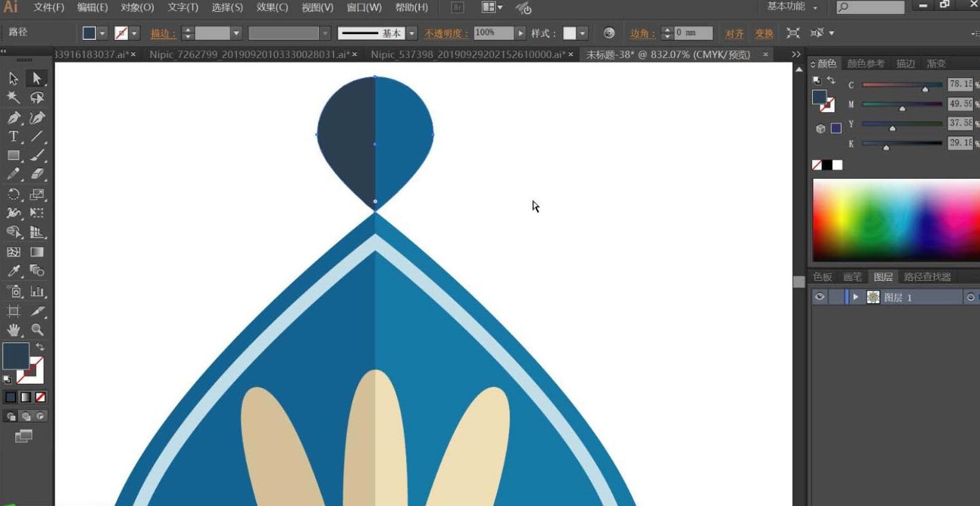Select the Slice tool

(37, 312)
